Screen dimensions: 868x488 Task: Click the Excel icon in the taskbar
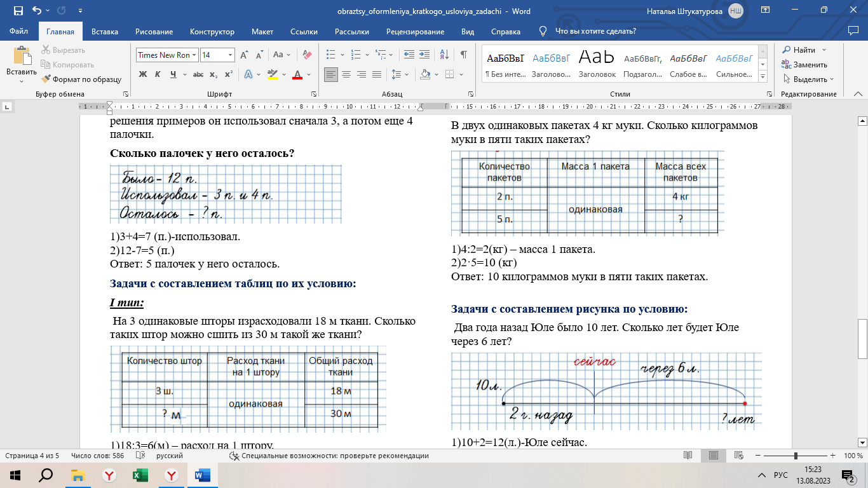(140, 475)
